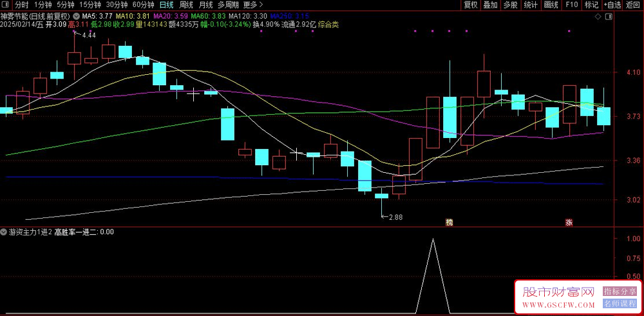Image resolution: width=644 pixels, height=316 pixels.
Task: Add stock via +自选 button
Action: click(x=613, y=5)
